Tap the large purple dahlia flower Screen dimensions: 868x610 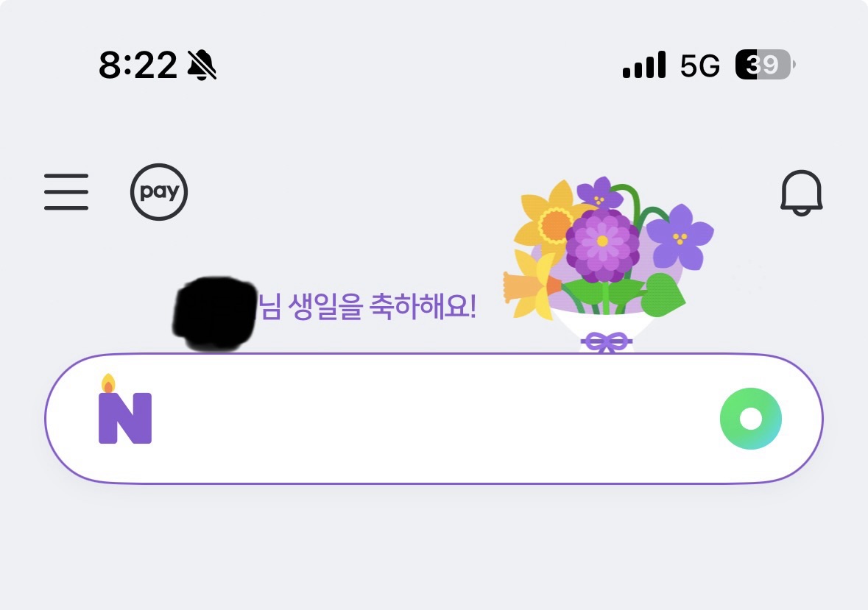602,241
